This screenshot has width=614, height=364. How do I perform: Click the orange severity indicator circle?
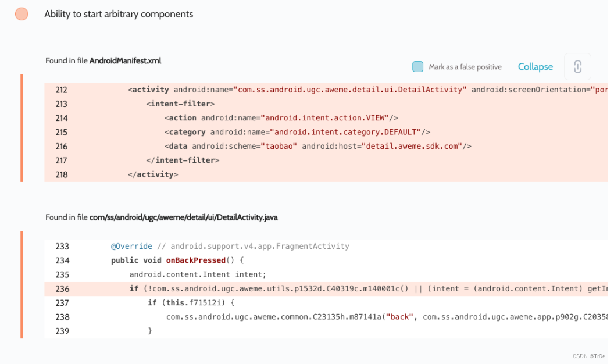point(22,13)
